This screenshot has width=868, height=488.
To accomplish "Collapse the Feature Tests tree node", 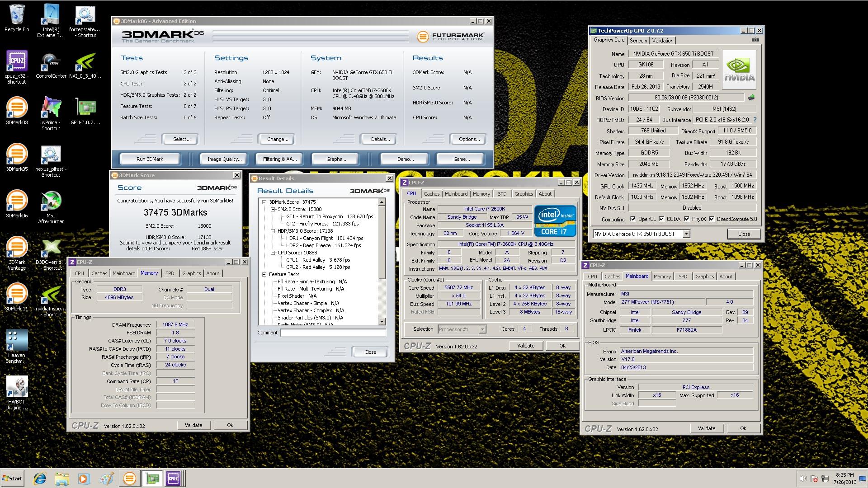I will point(264,275).
